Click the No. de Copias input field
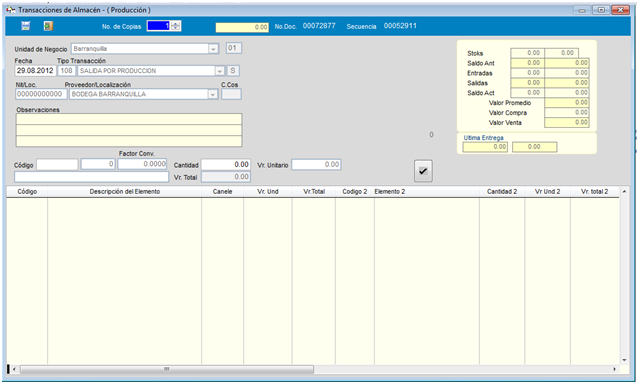639x384 pixels. [159, 26]
